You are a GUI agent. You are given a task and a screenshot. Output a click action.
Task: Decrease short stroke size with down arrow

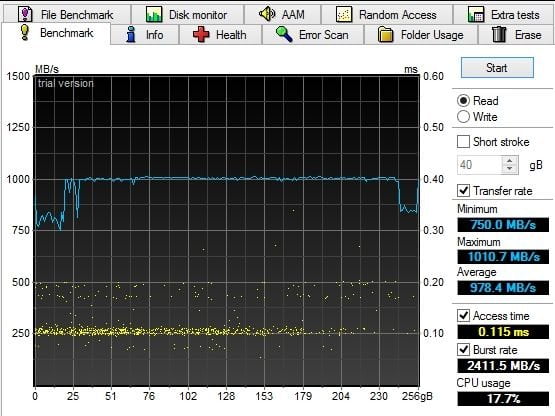pos(510,169)
